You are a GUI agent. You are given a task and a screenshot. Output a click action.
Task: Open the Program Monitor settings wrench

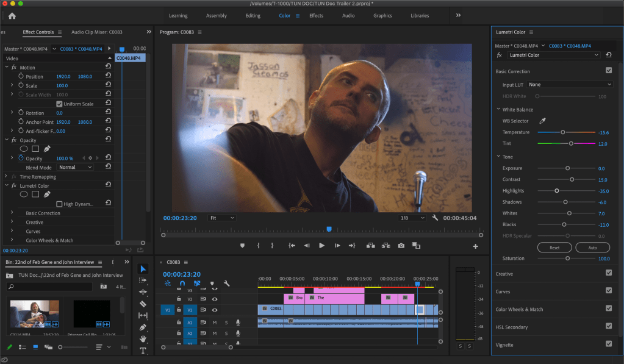(435, 218)
